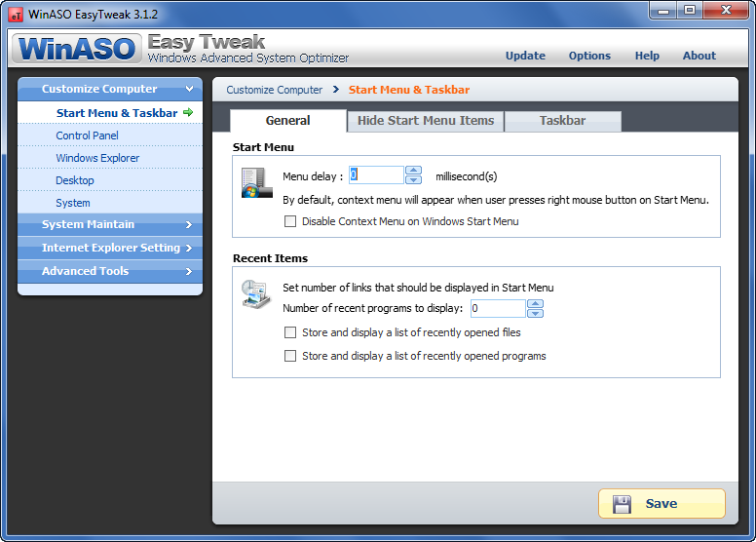This screenshot has height=542, width=756.
Task: Open the Taskbar tab
Action: (x=563, y=121)
